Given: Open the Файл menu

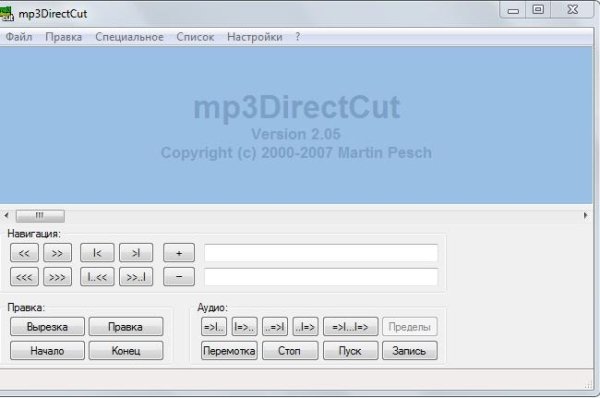Looking at the screenshot, I should (19, 37).
